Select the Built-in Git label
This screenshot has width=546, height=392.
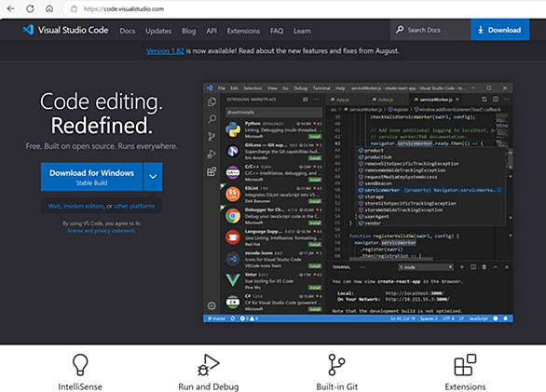coord(336,386)
